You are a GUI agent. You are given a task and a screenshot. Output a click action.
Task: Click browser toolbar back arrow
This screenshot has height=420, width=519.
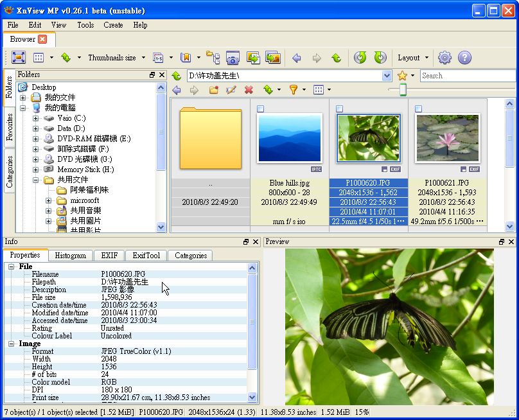[x=177, y=90]
